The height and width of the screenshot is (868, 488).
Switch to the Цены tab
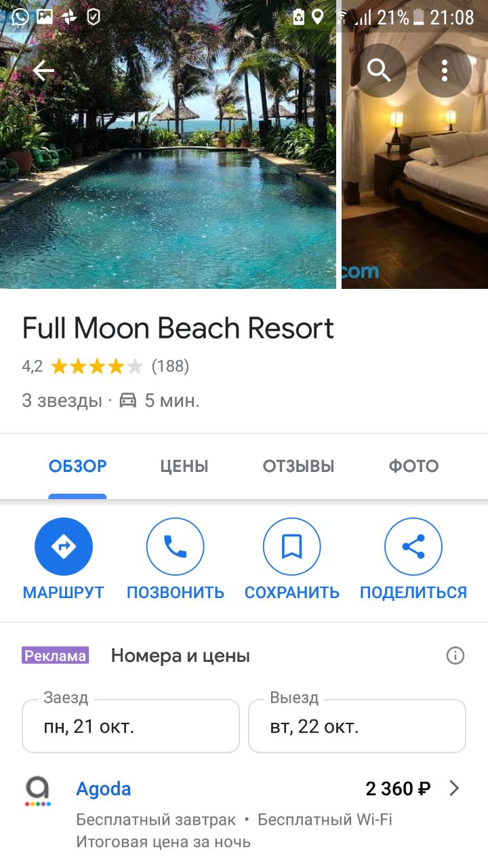click(x=184, y=467)
